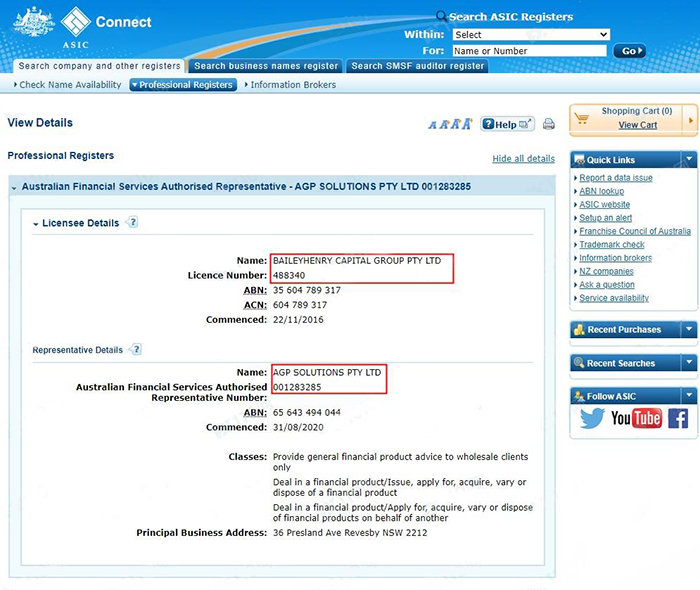This screenshot has height=590, width=700.
Task: Click Hide all details link
Action: (523, 158)
